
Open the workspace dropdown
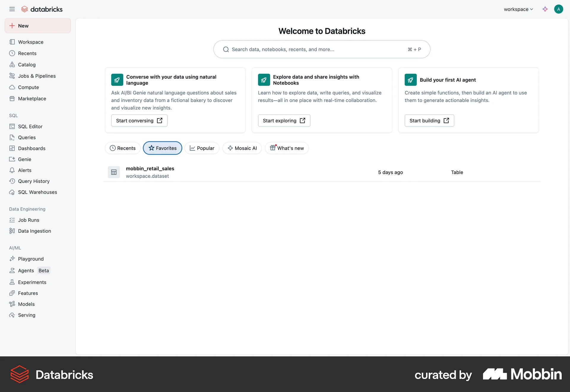(x=518, y=9)
